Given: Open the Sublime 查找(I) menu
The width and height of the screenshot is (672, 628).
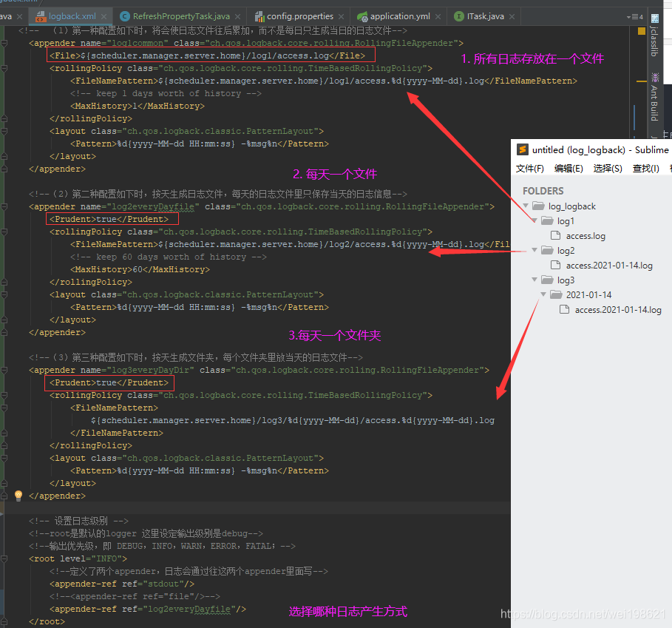Looking at the screenshot, I should coord(646,169).
